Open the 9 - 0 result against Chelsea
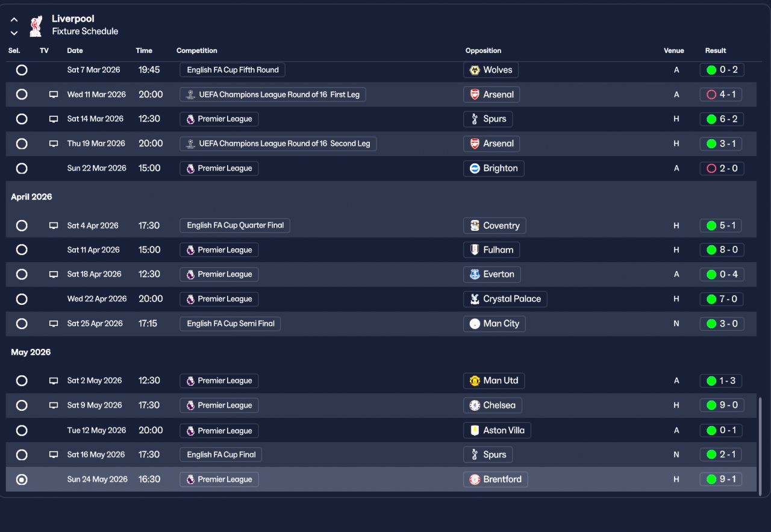Screen dimensions: 771x532 click(x=722, y=405)
